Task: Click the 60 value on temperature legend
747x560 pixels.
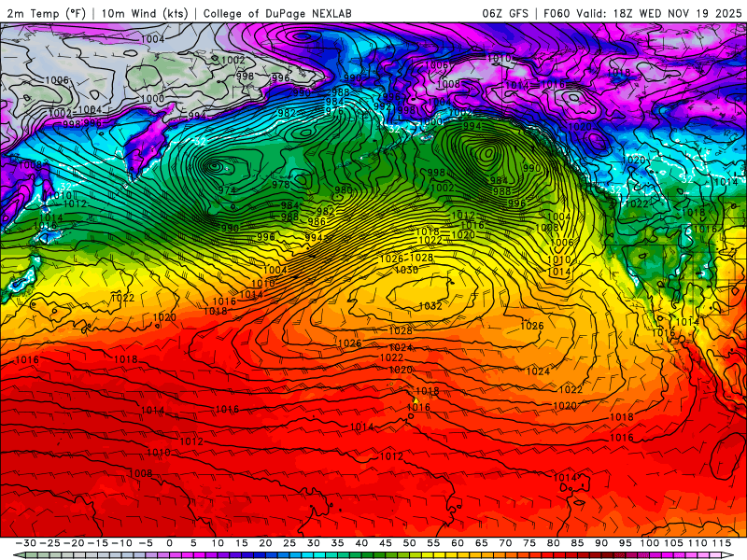Action: click(458, 543)
